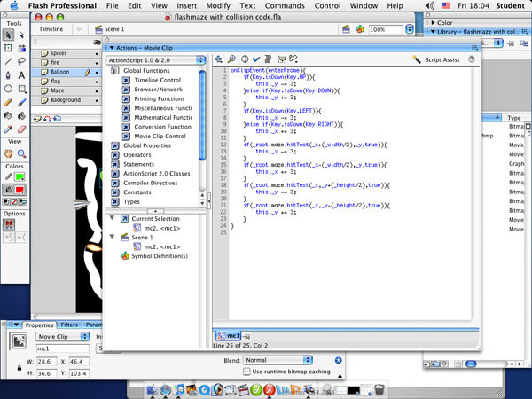Toggle Snap to Objects option

coord(9,224)
